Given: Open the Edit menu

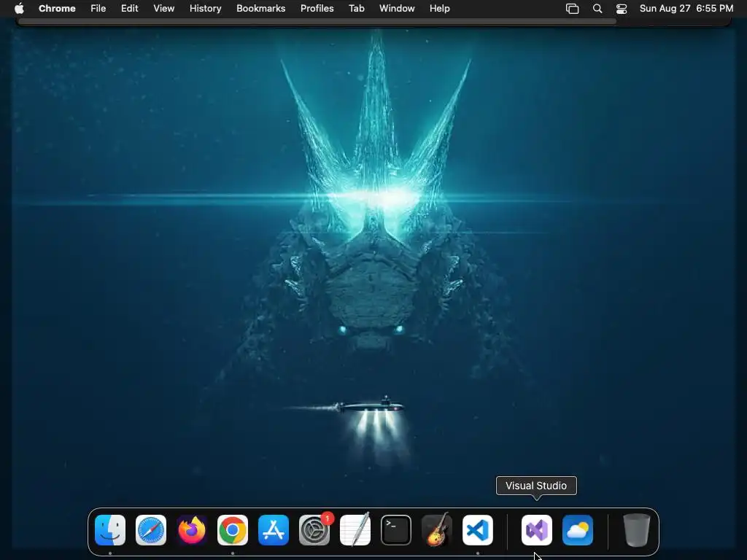Looking at the screenshot, I should (130, 9).
